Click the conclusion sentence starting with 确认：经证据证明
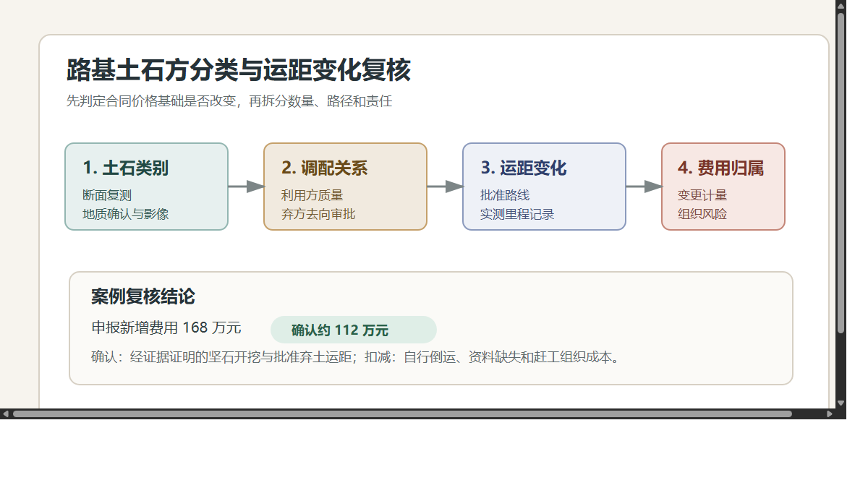868x488 pixels. click(356, 356)
